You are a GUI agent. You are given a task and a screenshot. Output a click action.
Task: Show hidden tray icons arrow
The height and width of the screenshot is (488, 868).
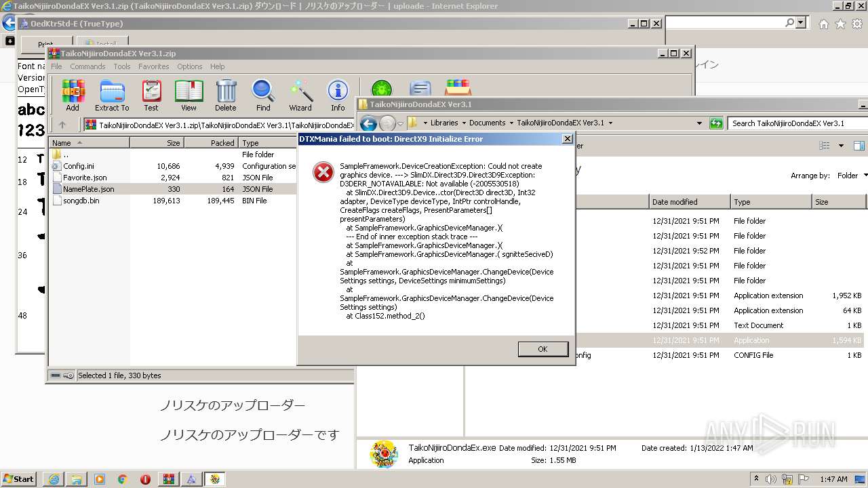[756, 479]
